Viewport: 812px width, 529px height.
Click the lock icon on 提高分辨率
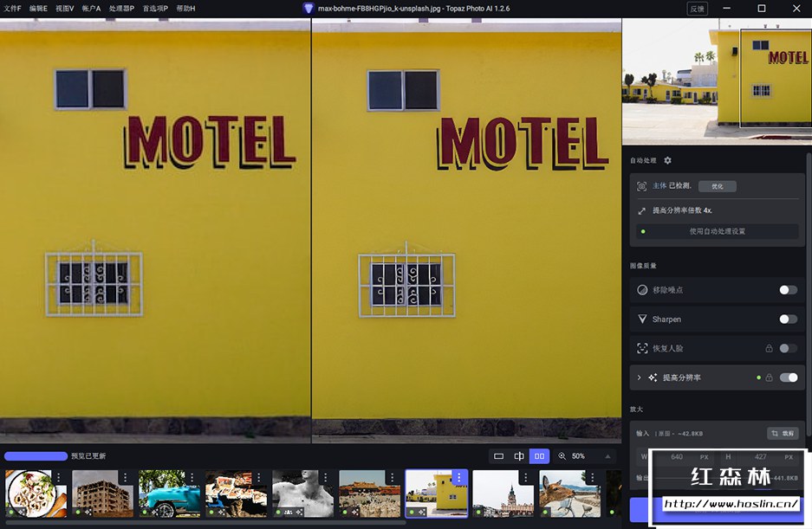click(x=769, y=377)
